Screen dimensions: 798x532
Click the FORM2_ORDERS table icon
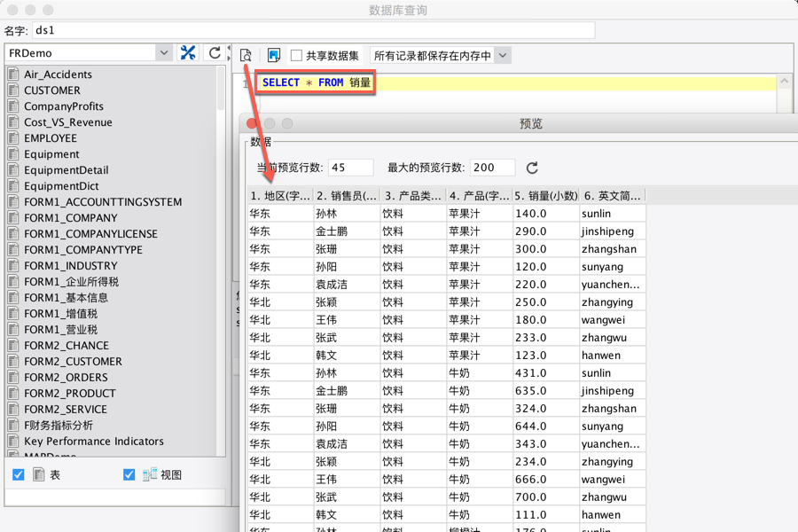(x=13, y=377)
